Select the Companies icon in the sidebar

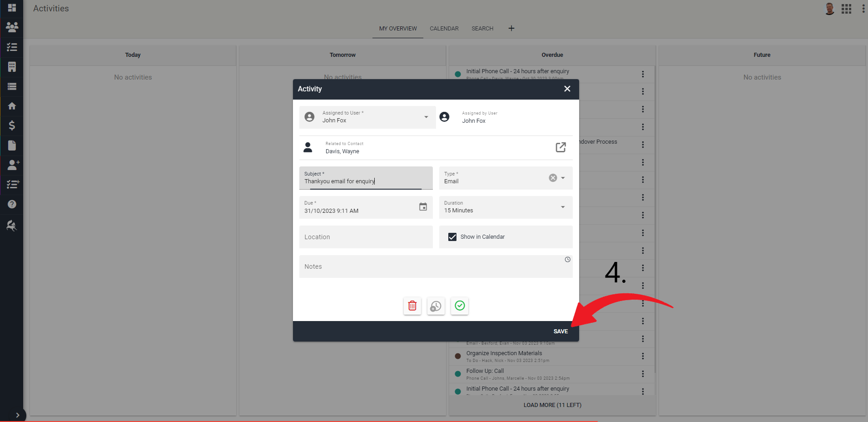click(11, 67)
